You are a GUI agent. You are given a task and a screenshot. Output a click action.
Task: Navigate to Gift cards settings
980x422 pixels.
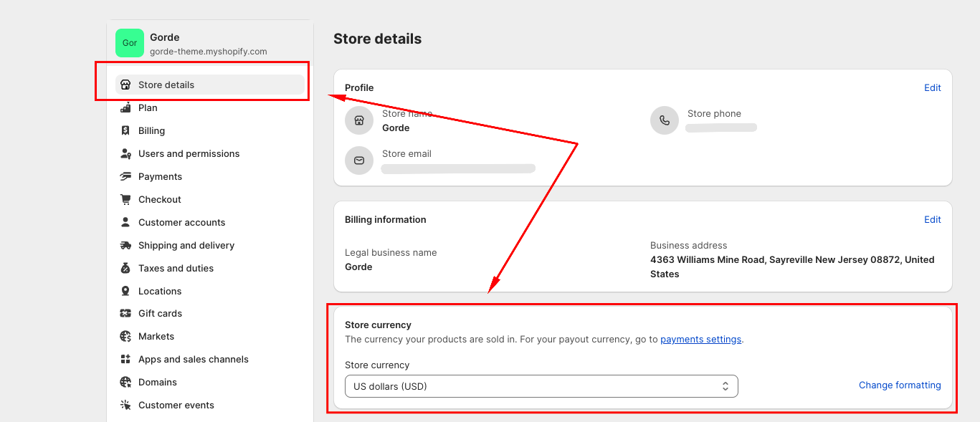[x=160, y=313]
